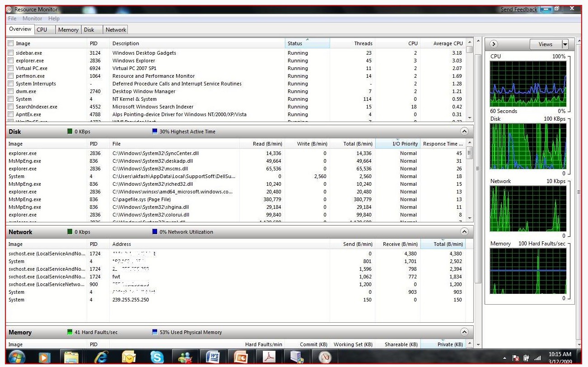
Task: Open the Monitor menu
Action: pyautogui.click(x=32, y=19)
